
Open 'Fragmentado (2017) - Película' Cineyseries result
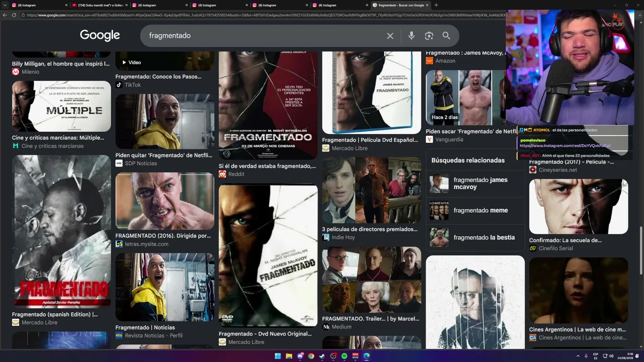(572, 162)
